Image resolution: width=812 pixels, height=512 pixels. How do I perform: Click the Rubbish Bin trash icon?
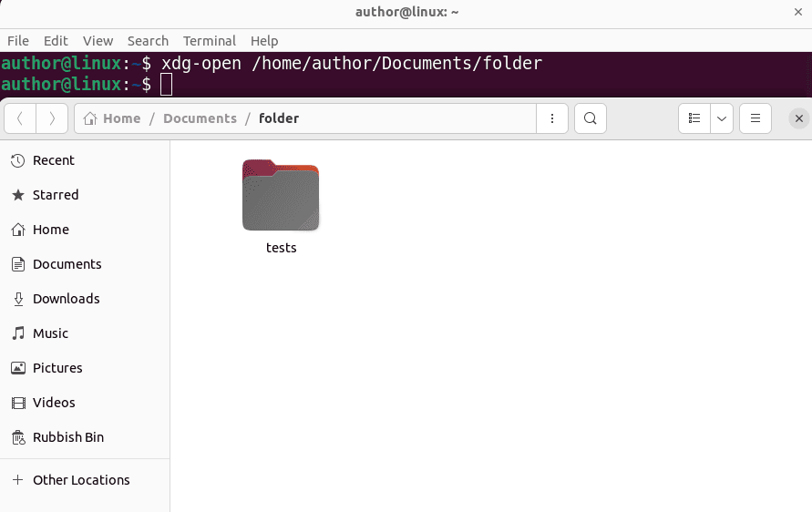(x=18, y=437)
